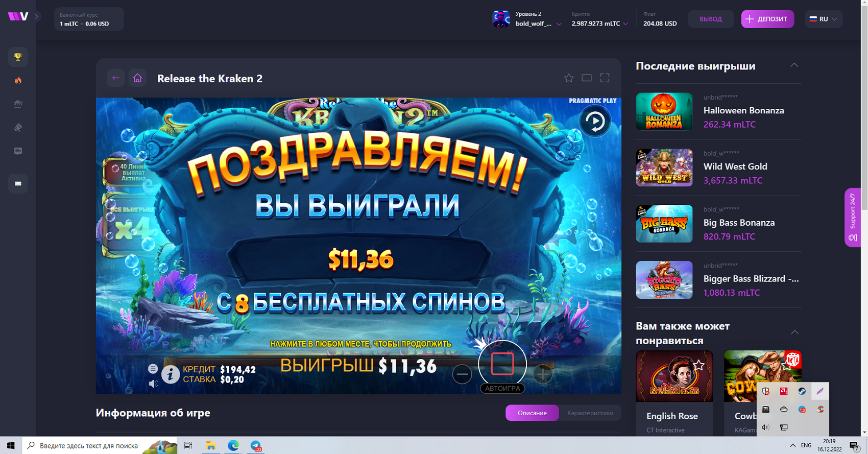Switch the ENG input language indicator
The height and width of the screenshot is (454, 868).
pos(806,445)
